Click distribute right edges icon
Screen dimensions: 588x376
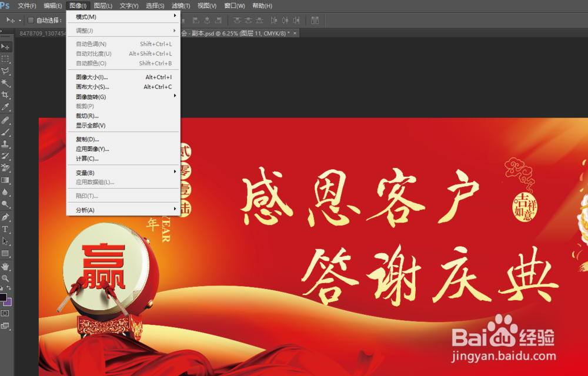click(296, 20)
